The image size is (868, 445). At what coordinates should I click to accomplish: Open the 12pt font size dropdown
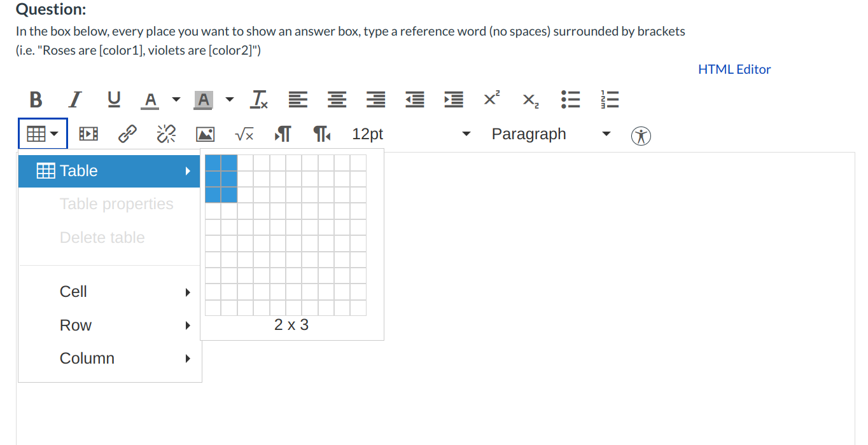click(411, 134)
